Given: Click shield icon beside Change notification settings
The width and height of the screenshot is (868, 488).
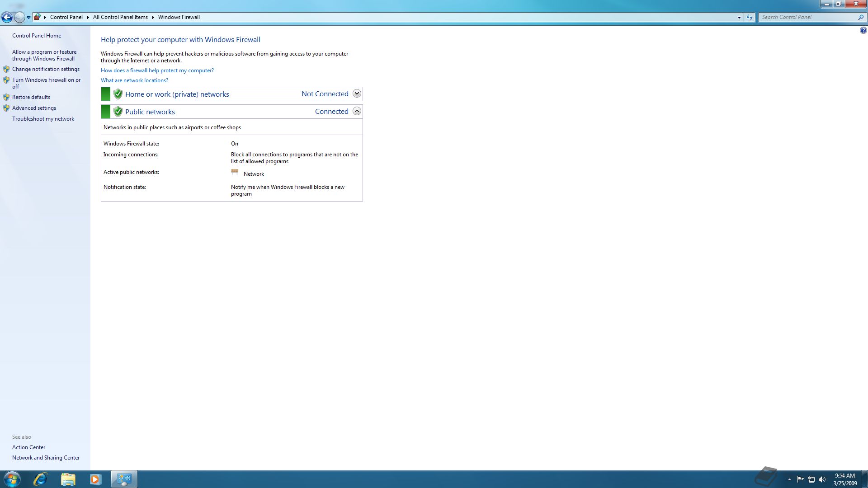Looking at the screenshot, I should pyautogui.click(x=6, y=69).
